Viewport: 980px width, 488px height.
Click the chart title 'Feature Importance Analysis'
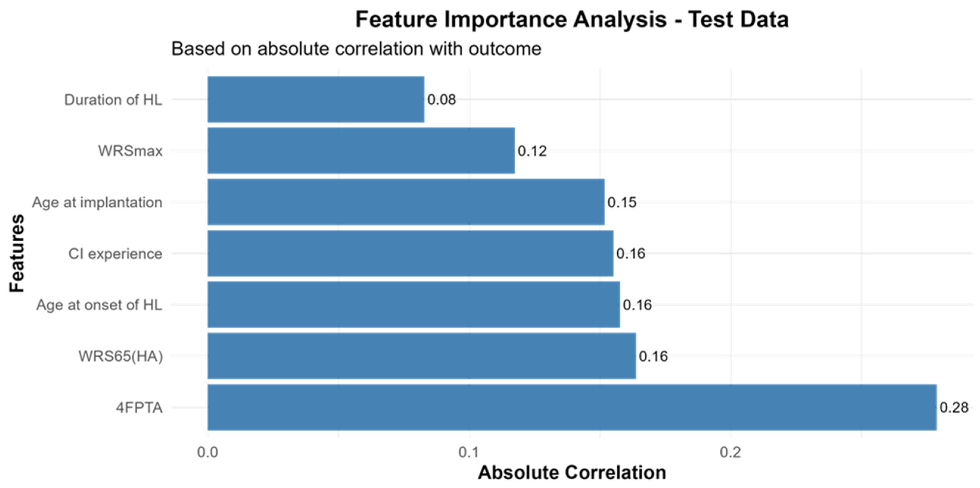coord(571,19)
